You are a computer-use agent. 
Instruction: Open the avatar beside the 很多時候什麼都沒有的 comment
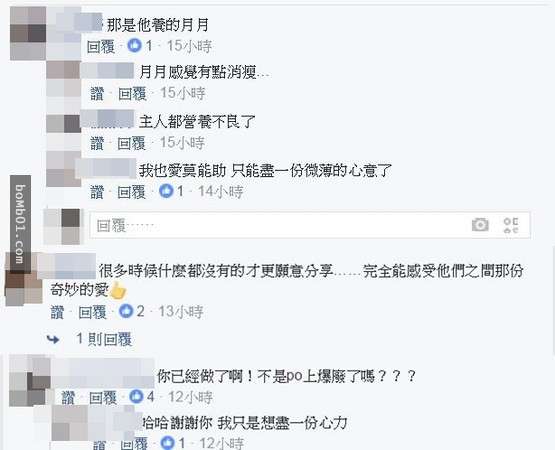(23, 279)
